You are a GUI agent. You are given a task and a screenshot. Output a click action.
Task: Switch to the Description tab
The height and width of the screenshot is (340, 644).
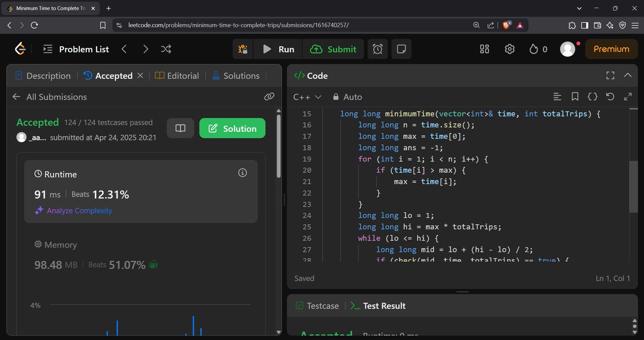click(42, 76)
